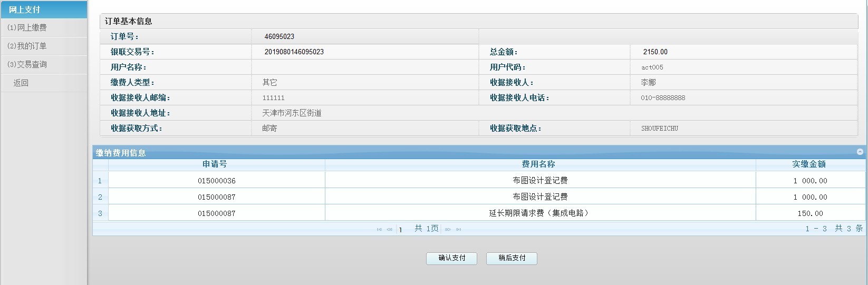The height and width of the screenshot is (285, 868).
Task: Sort by the 申请号 column header
Action: point(215,164)
